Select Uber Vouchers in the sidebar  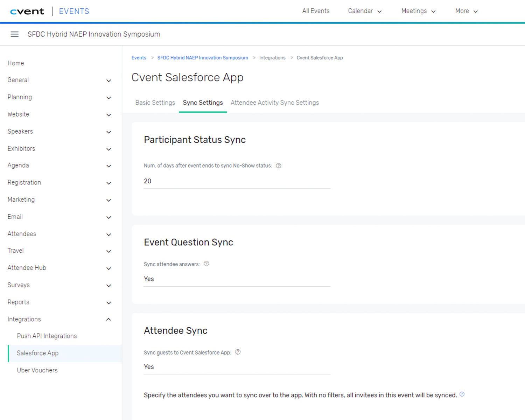tap(37, 370)
